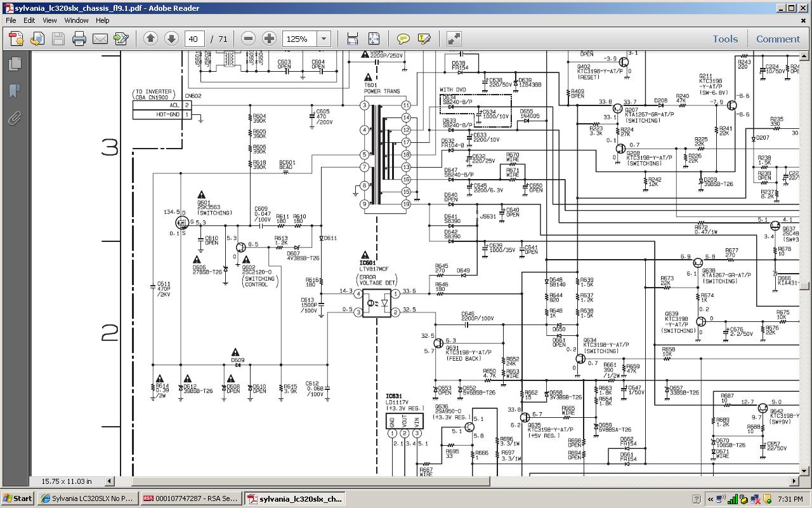This screenshot has width=812, height=508.
Task: Expand the attachments paperclip panel
Action: click(x=14, y=118)
